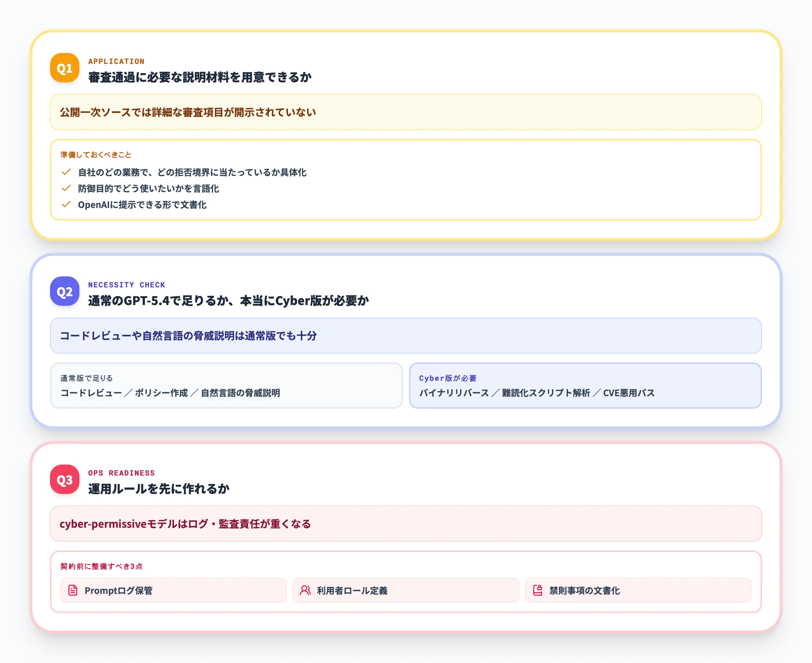Switch to the APPLICATION section header

coord(116,61)
